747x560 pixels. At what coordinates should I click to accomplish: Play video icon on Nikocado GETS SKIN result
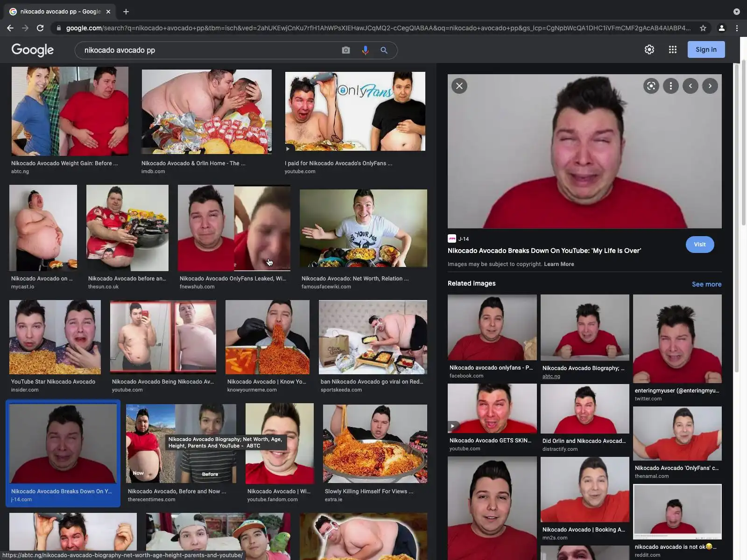click(452, 426)
